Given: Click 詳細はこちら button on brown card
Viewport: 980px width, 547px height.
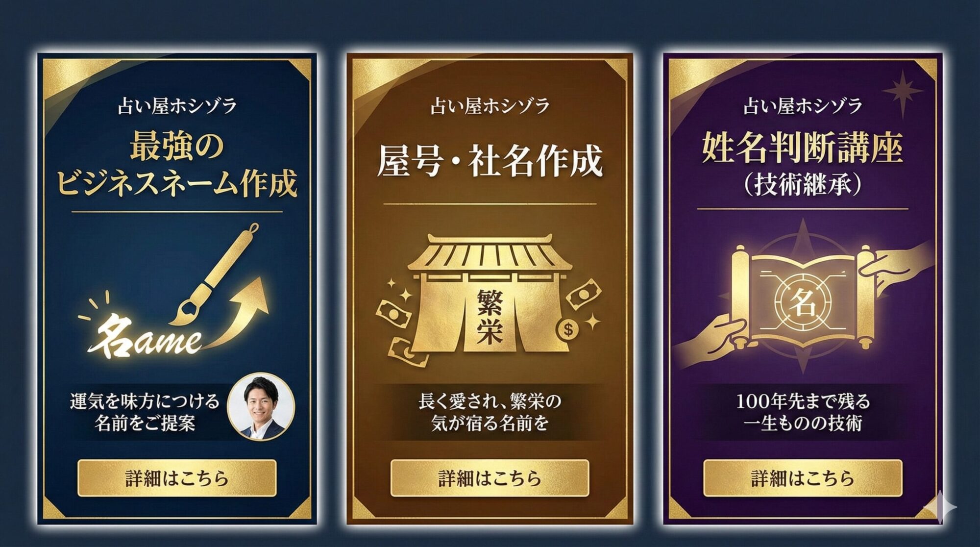Looking at the screenshot, I should [490, 478].
